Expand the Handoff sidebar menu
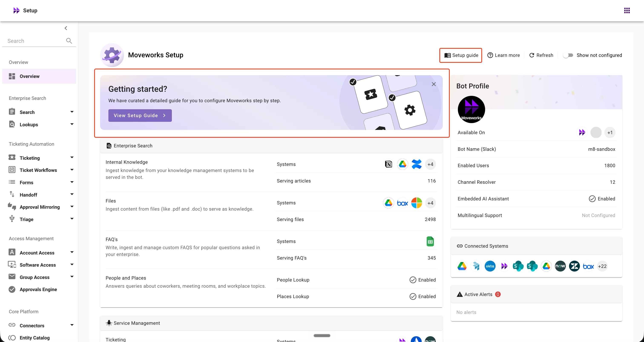Screen dimensions: 644x342 click(72, 194)
